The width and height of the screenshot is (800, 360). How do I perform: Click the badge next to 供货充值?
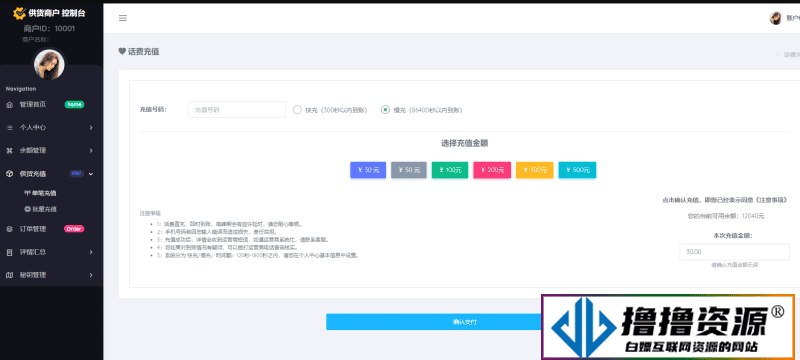[77, 174]
